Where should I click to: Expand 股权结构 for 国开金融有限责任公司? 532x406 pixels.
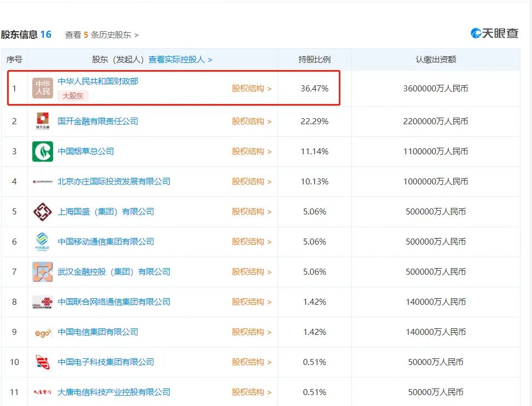point(251,121)
